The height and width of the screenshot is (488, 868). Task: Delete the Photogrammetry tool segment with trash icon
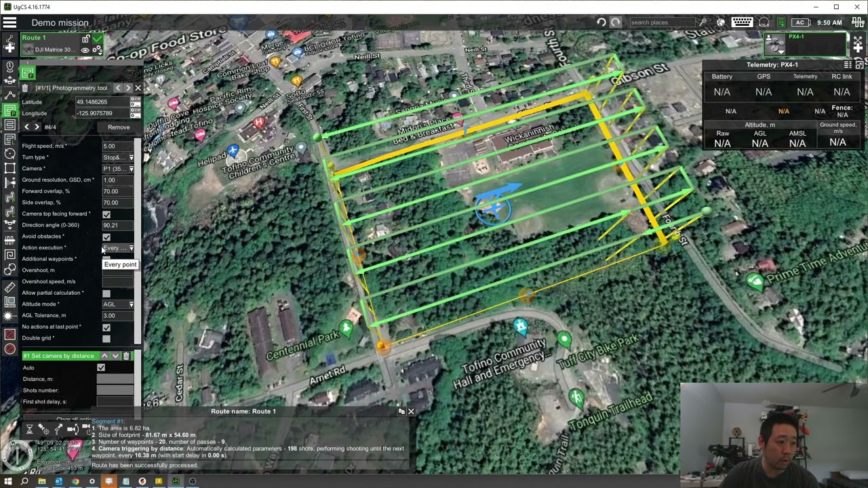[x=25, y=88]
